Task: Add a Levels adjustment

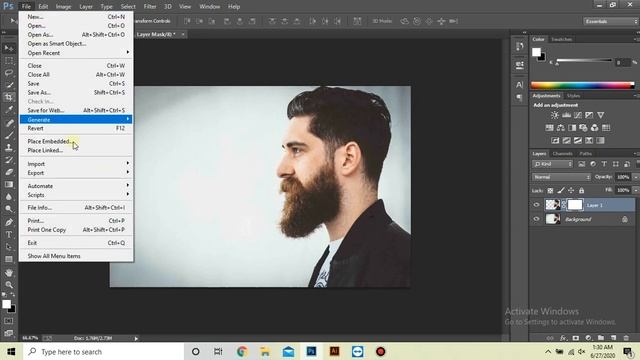Action: point(566,116)
